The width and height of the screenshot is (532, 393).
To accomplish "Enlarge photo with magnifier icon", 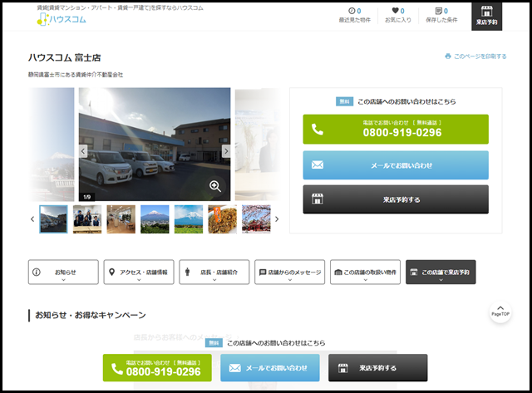I will [x=215, y=186].
